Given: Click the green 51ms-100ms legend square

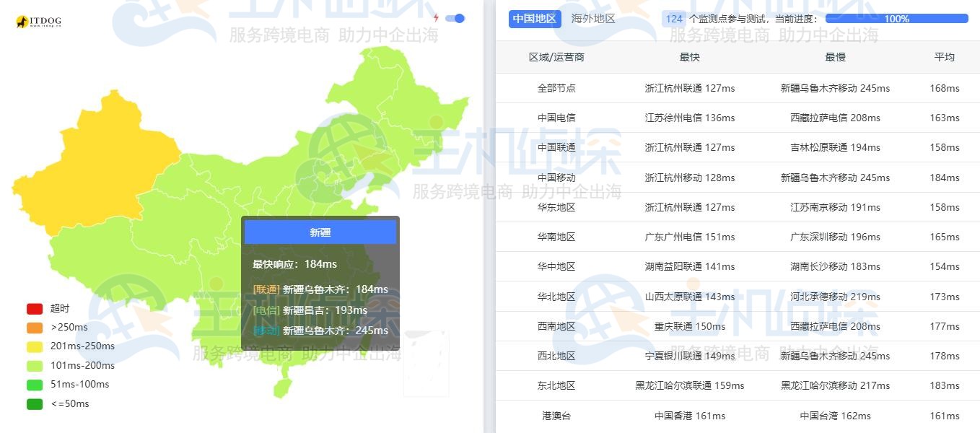Looking at the screenshot, I should (33, 385).
